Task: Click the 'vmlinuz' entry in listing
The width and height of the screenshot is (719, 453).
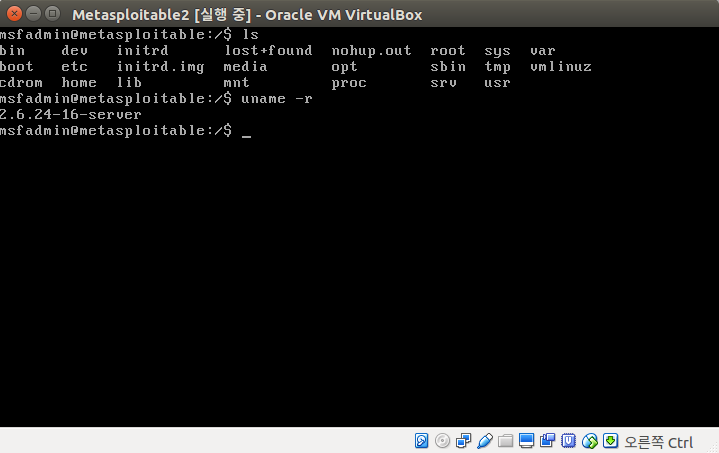Action: 561,66
